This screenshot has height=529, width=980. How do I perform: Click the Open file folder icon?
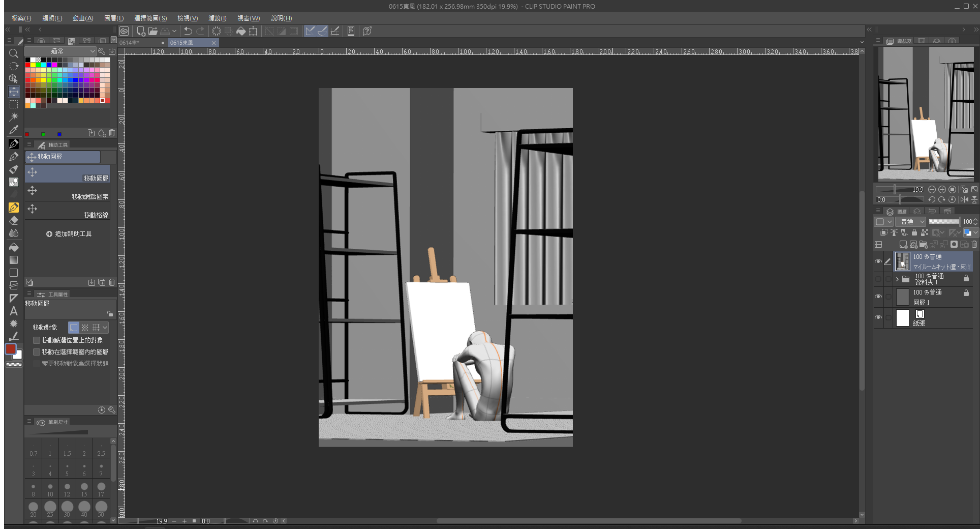[153, 31]
